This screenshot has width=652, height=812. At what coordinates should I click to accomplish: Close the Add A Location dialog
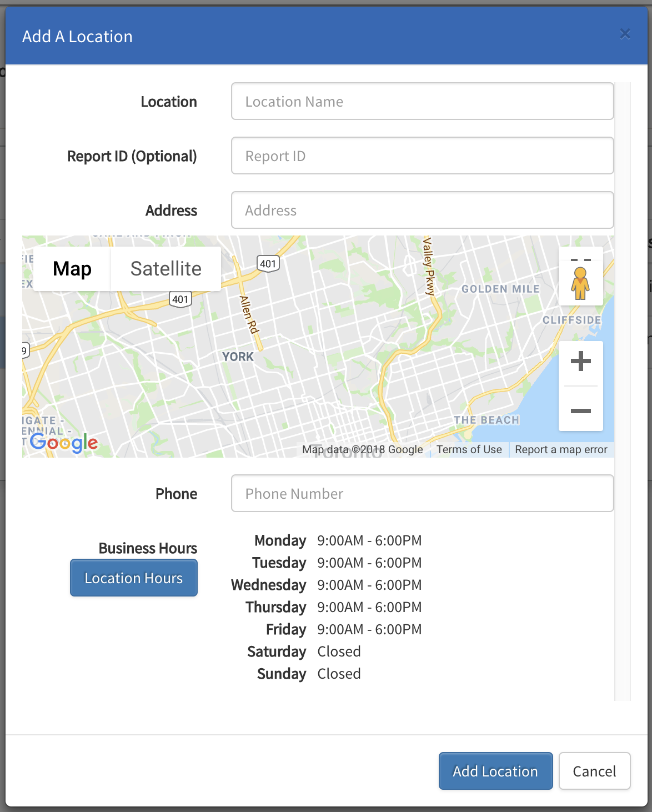click(625, 34)
